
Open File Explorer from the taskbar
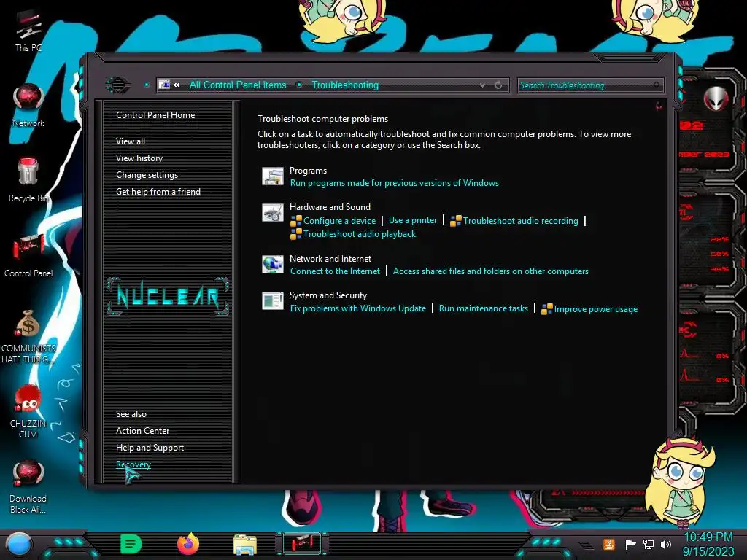coord(245,545)
